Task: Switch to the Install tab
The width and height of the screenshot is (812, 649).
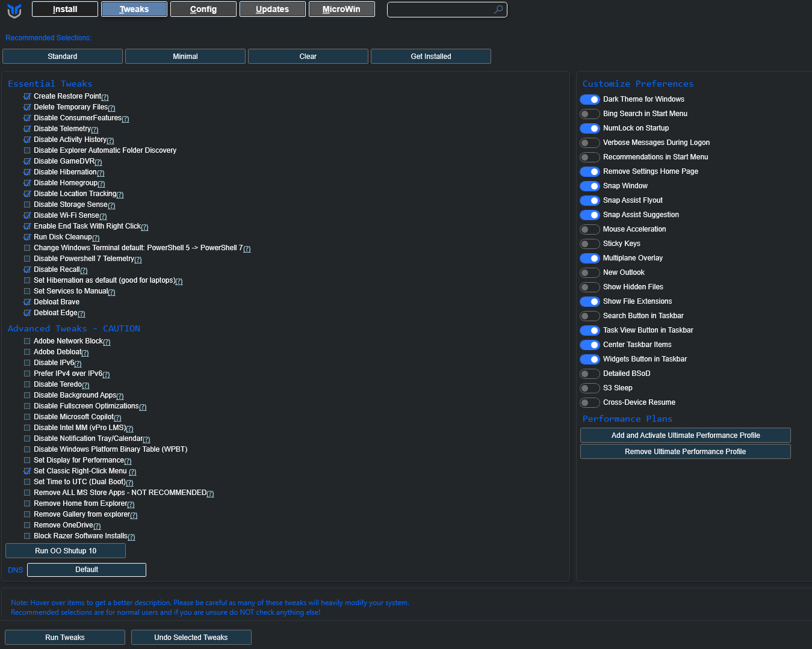Action: point(65,9)
